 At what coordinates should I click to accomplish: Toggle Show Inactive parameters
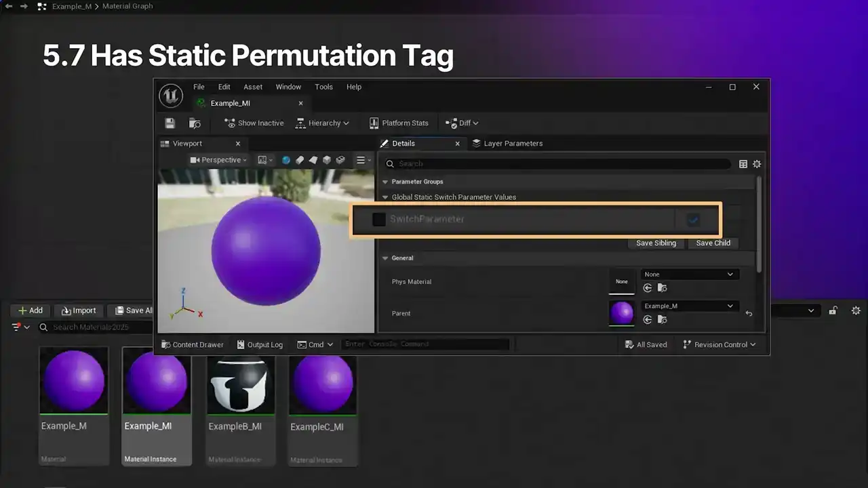[254, 123]
